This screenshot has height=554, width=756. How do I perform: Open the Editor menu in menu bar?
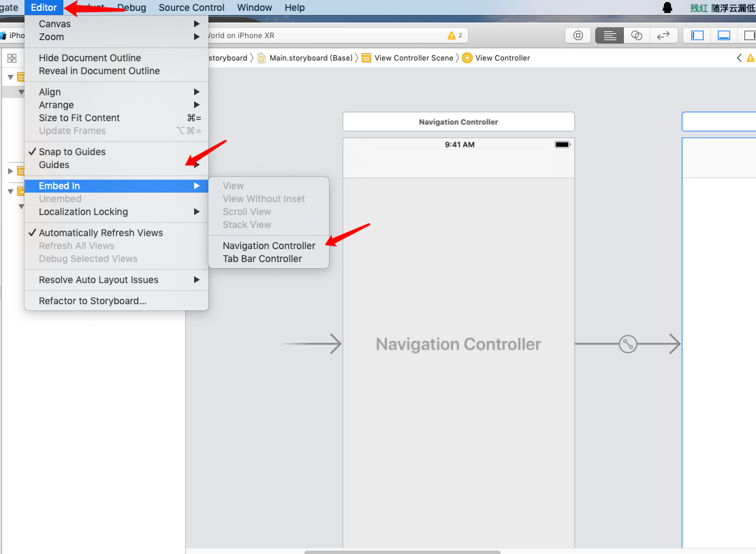(44, 7)
